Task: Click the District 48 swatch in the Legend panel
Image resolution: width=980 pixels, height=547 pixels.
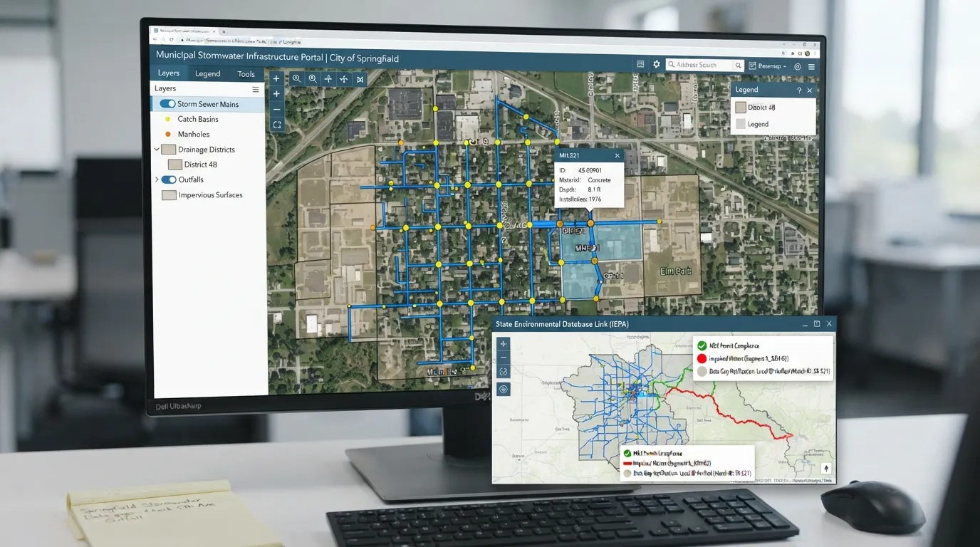Action: coord(741,108)
